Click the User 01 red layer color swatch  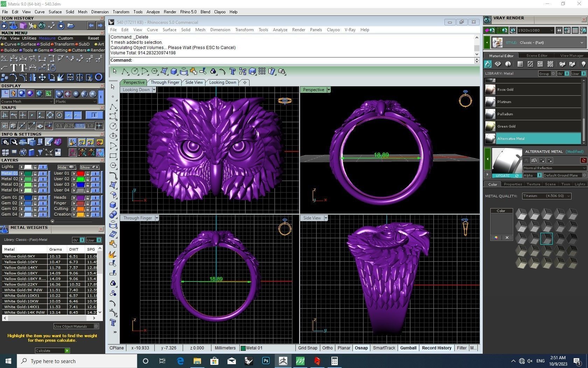tap(80, 173)
